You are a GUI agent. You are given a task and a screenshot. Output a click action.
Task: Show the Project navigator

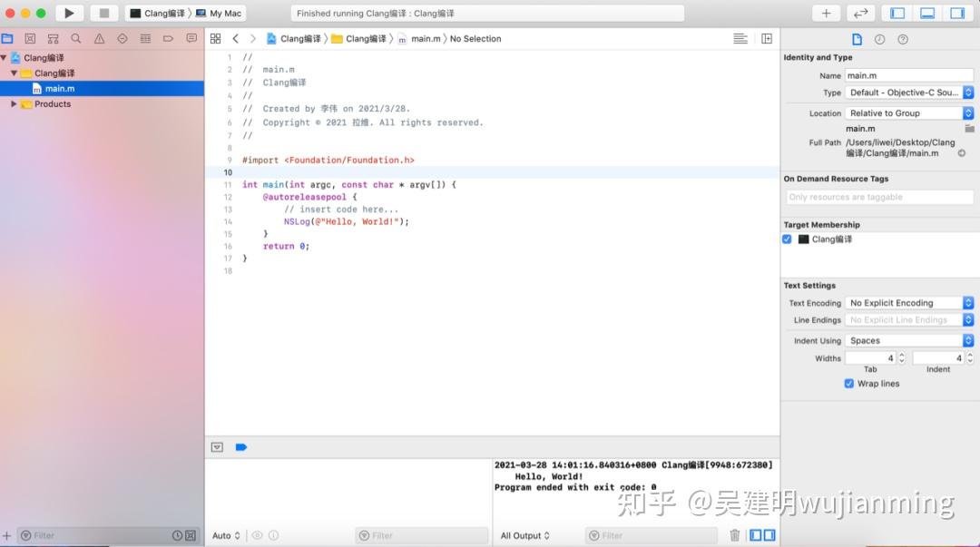click(7, 39)
